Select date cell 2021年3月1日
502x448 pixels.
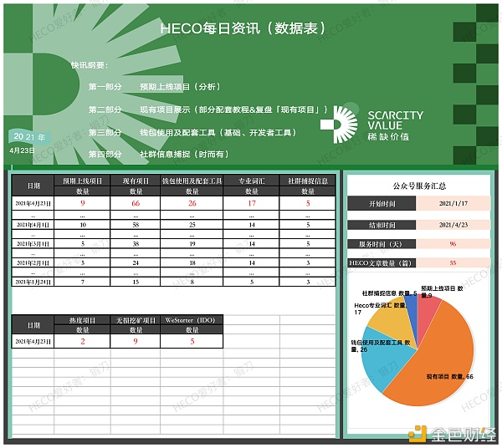(33, 244)
